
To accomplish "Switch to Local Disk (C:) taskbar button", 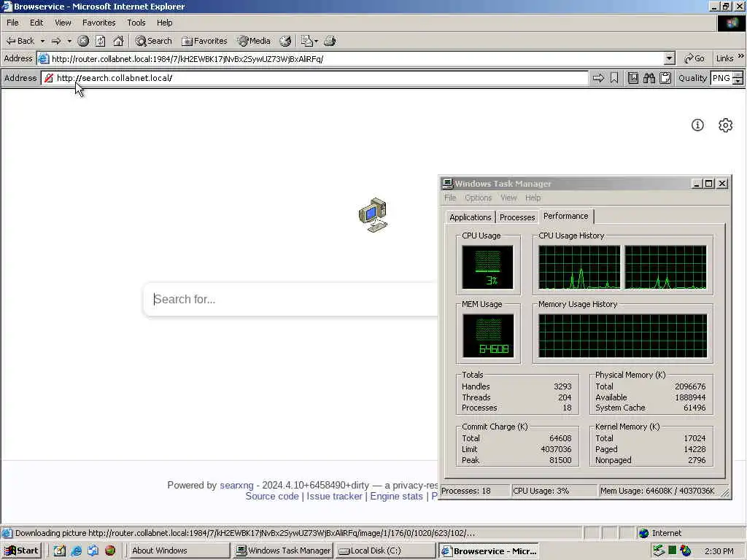I will pyautogui.click(x=385, y=551).
